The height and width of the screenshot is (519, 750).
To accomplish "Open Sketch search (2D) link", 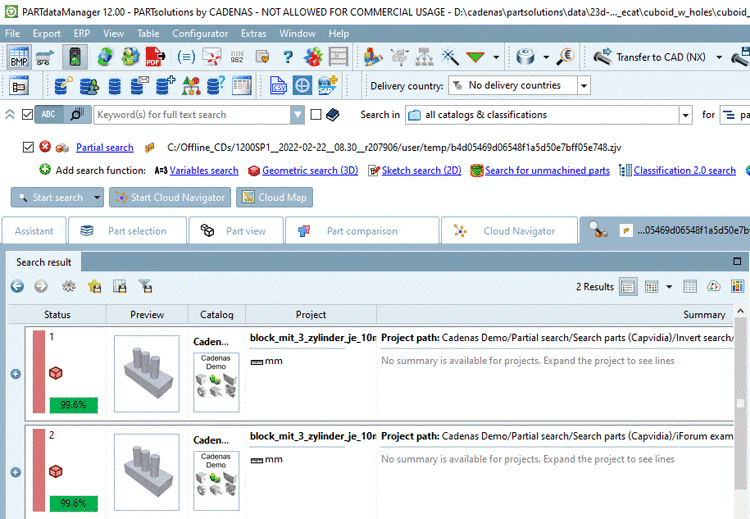I will click(x=421, y=170).
